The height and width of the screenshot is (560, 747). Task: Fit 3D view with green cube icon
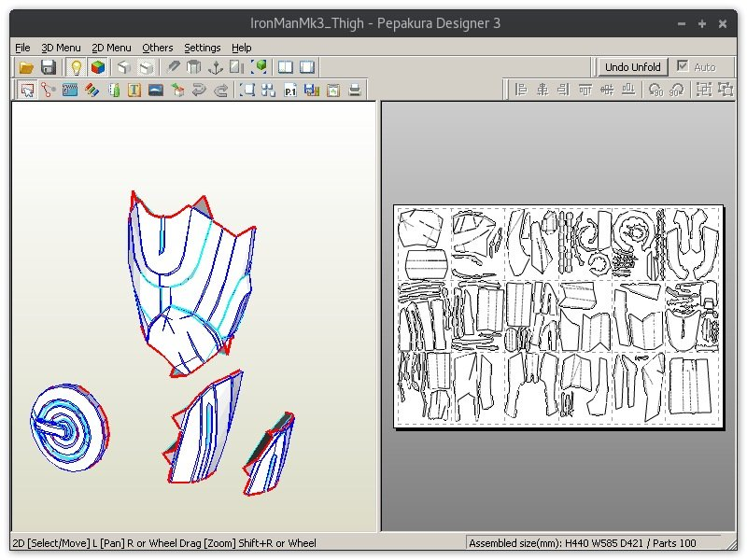pyautogui.click(x=259, y=67)
